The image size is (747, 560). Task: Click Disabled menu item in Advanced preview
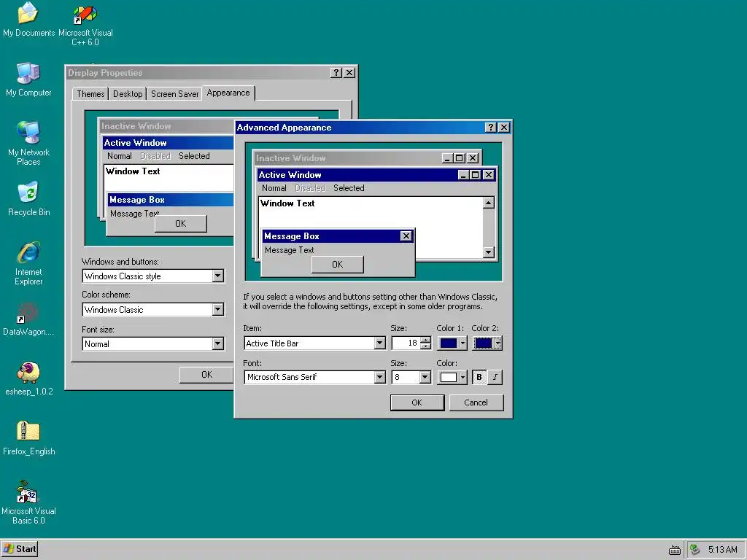310,188
